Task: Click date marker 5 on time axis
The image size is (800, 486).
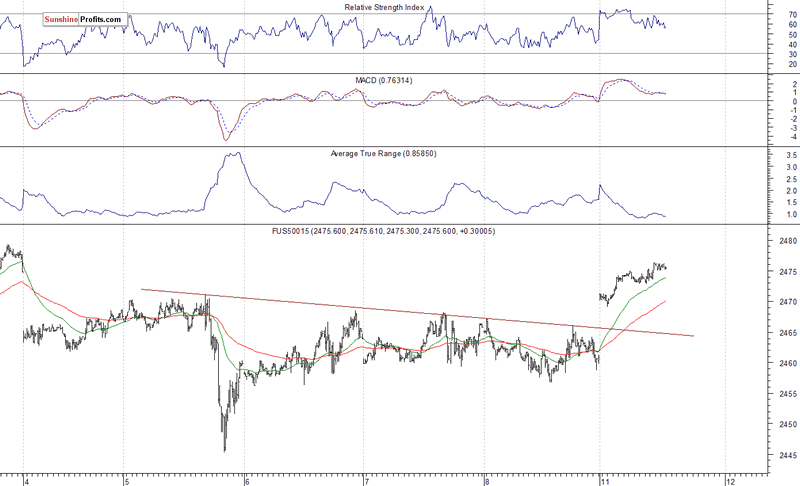Action: pos(125,478)
